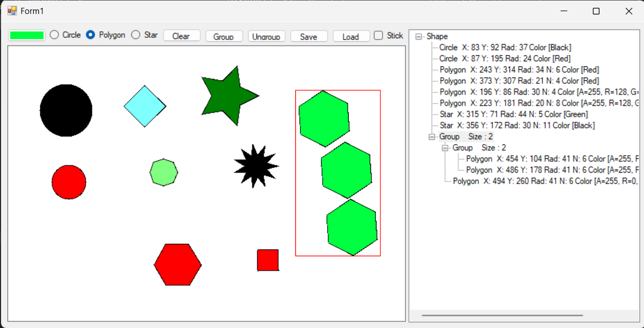This screenshot has width=644, height=328.
Task: Select the Star shape radio button
Action: click(x=135, y=35)
